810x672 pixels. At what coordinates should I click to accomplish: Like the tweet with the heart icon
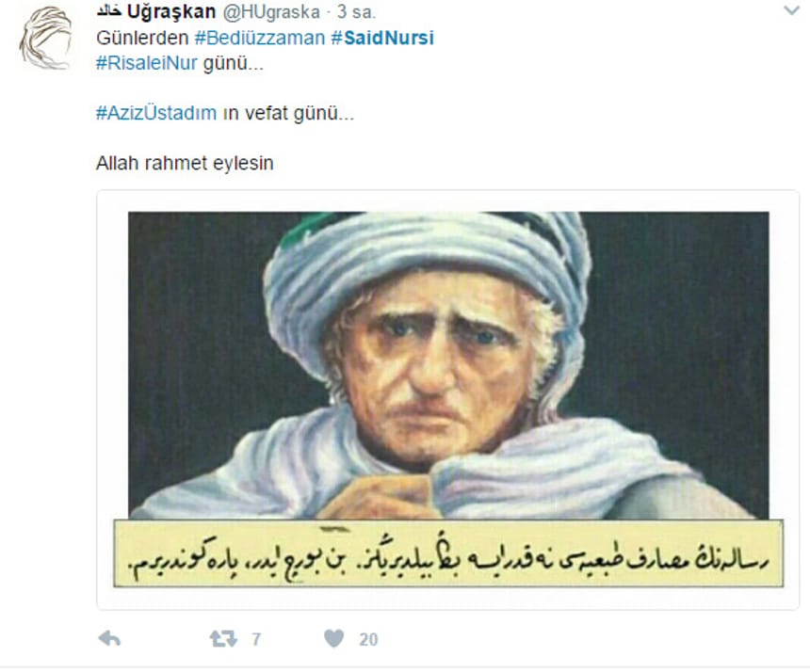[333, 639]
